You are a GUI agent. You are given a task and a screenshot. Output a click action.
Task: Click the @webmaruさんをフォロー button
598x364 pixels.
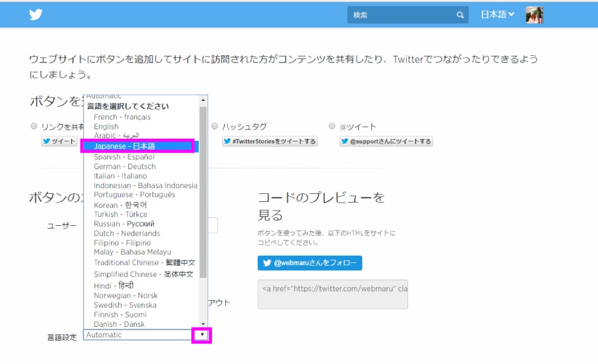tap(310, 262)
